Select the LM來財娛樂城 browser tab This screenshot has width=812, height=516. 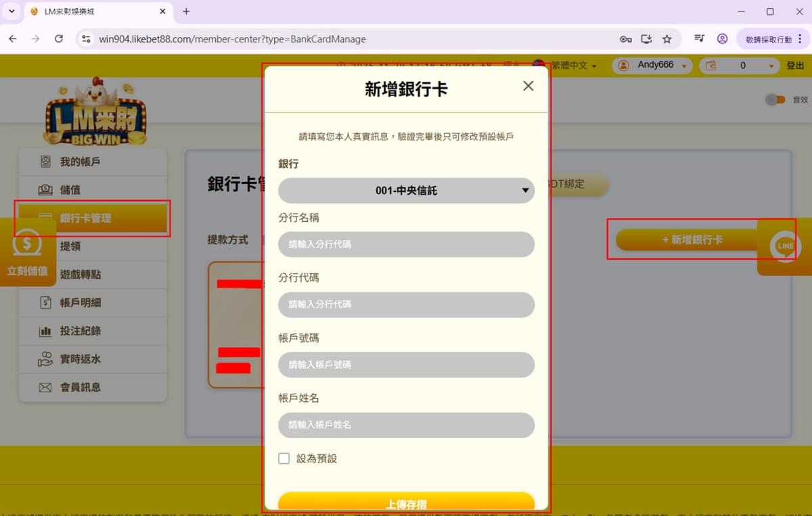click(98, 11)
